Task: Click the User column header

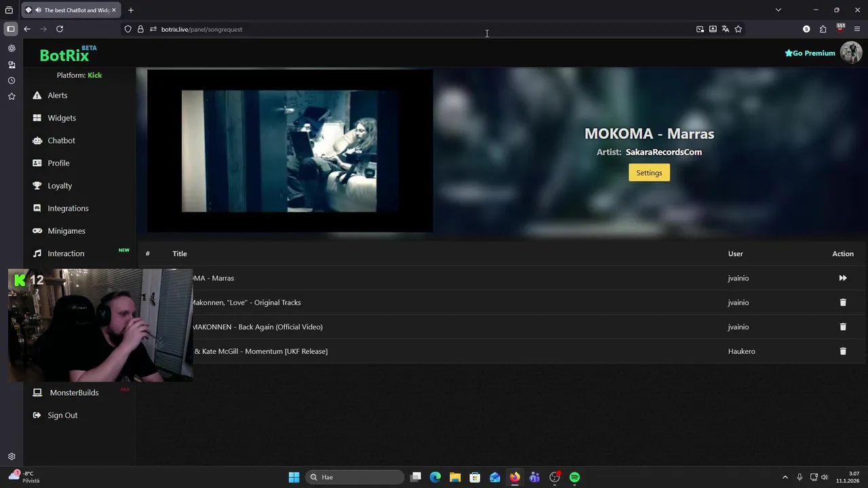Action: (735, 253)
